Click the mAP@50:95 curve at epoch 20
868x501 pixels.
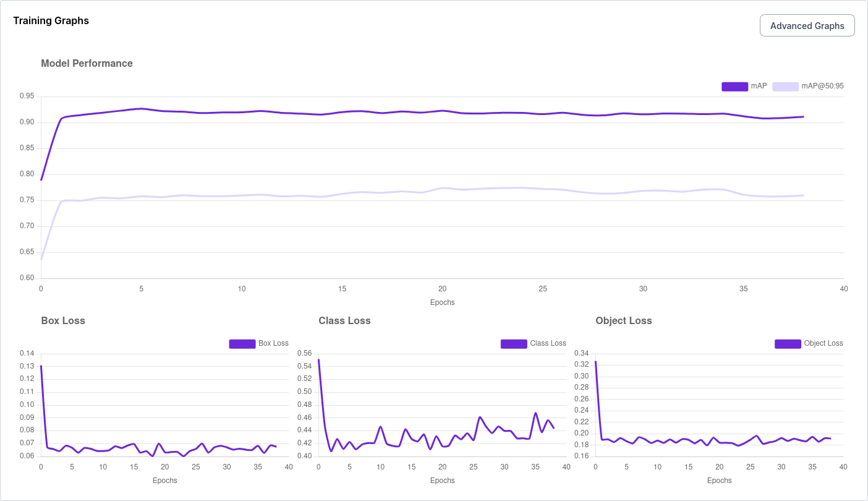tap(443, 188)
